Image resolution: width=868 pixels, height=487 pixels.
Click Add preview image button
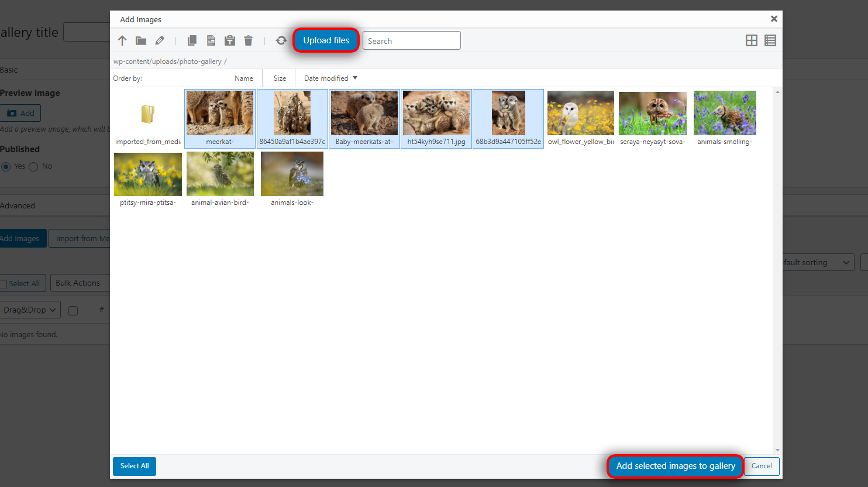tap(20, 113)
